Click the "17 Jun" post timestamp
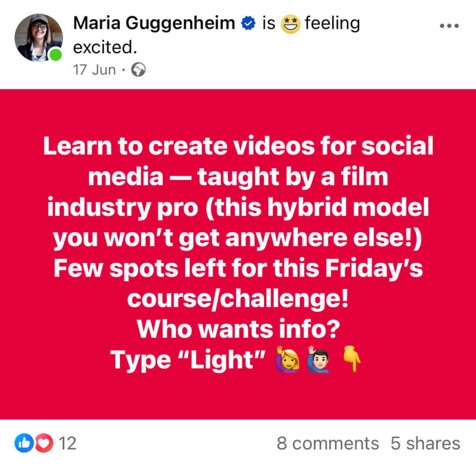The width and height of the screenshot is (476, 468). [x=94, y=70]
